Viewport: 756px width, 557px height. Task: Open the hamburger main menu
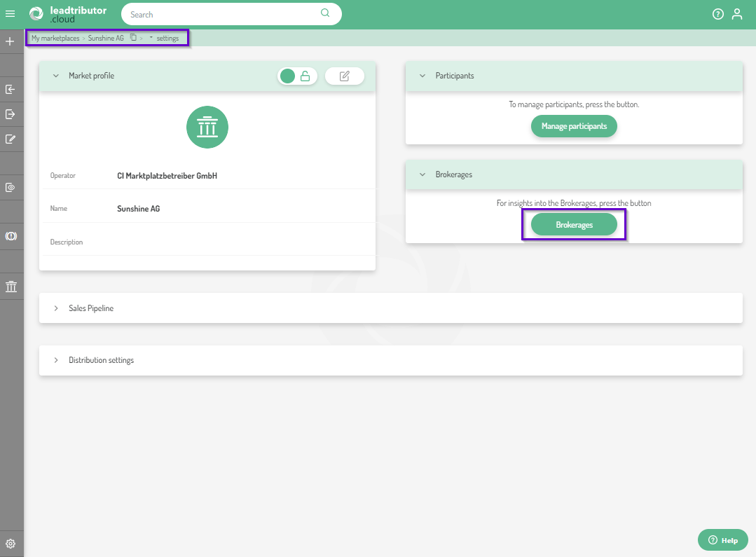[11, 14]
